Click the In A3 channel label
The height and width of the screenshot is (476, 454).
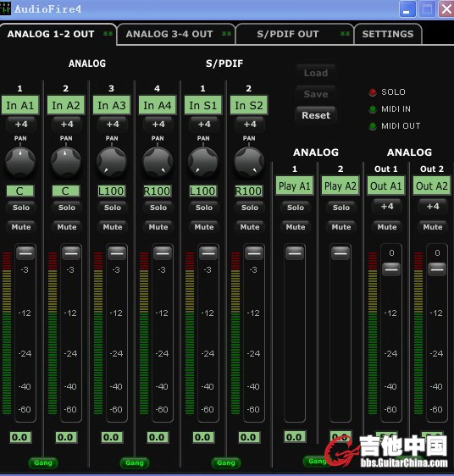112,105
